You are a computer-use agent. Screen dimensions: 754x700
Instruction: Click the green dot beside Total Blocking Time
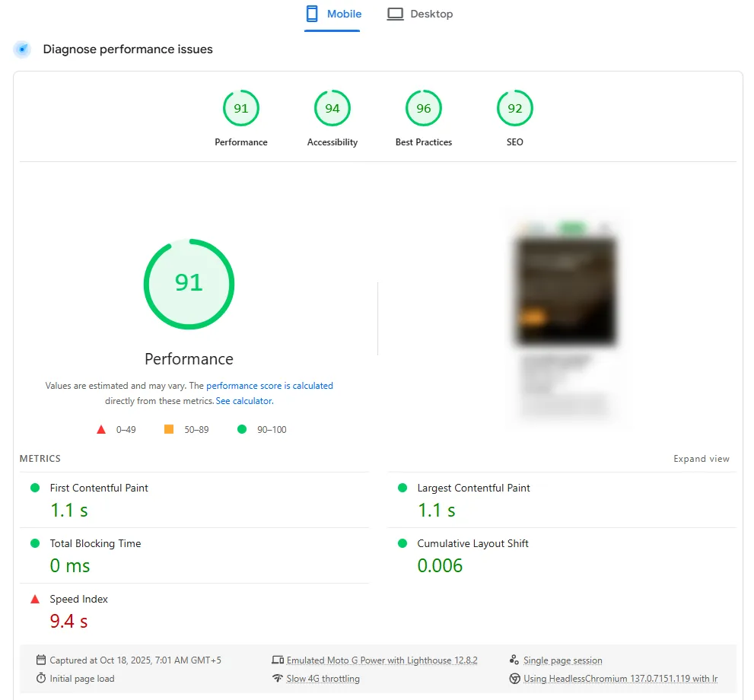pyautogui.click(x=33, y=543)
